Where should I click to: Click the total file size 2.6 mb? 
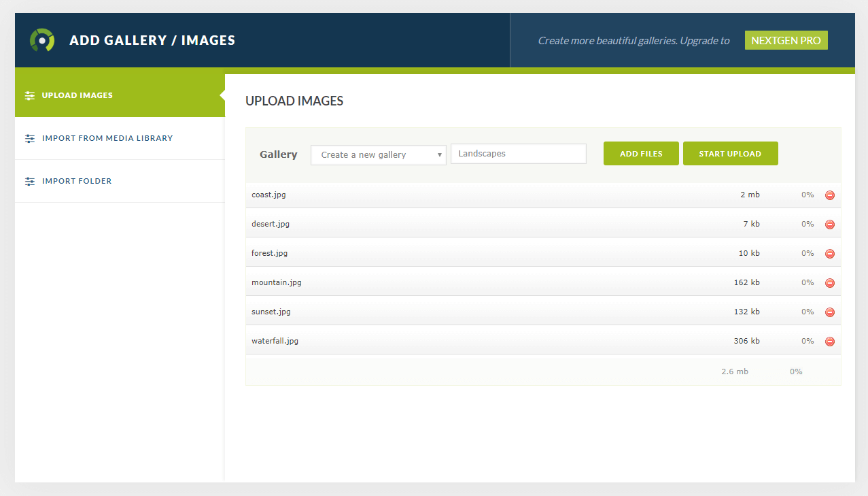point(734,371)
